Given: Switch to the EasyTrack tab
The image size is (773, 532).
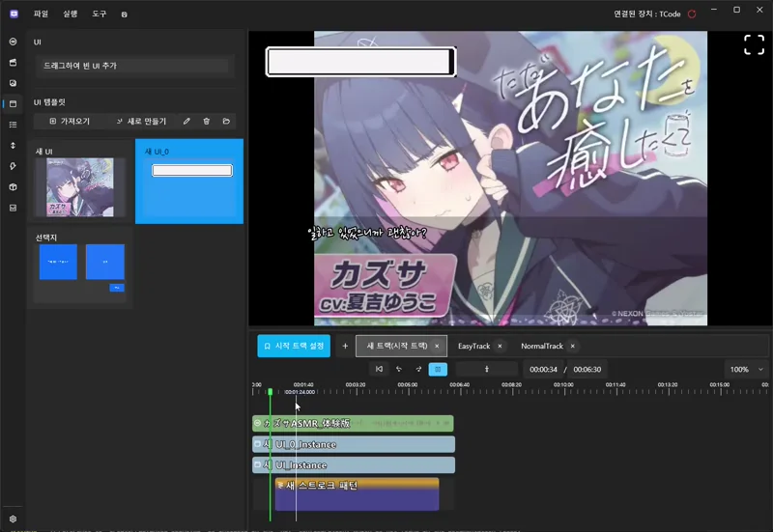Looking at the screenshot, I should coord(473,346).
